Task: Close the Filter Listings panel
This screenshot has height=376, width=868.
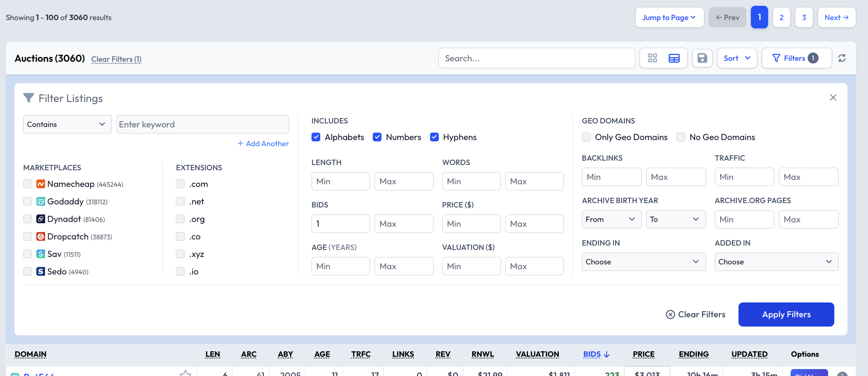Action: (833, 98)
